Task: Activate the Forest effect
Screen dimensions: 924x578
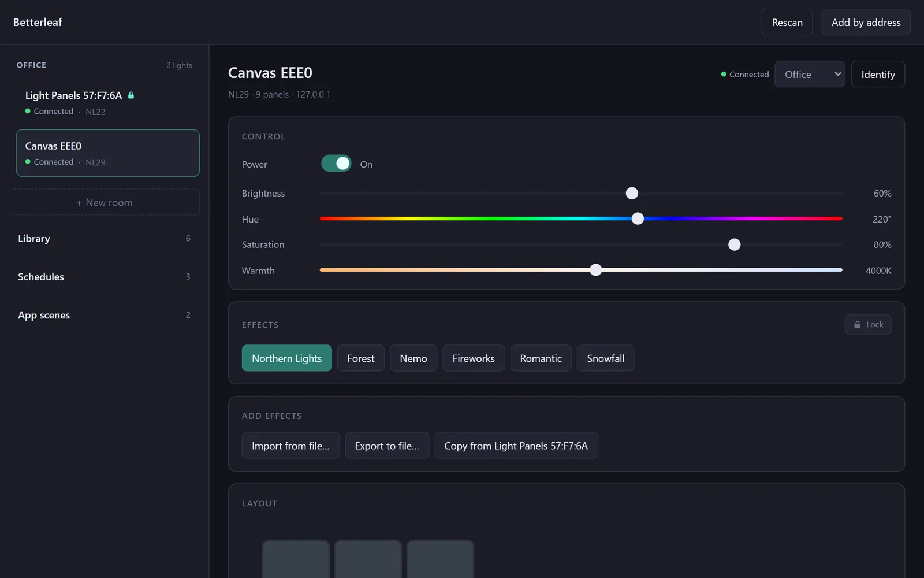Action: point(361,358)
